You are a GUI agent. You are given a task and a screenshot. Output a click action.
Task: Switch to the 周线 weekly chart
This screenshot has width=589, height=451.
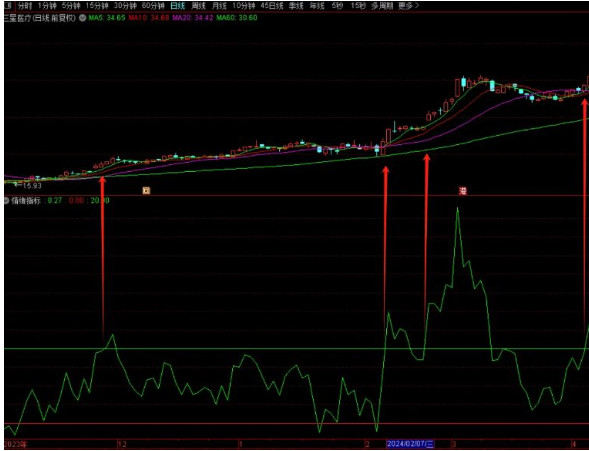click(199, 6)
